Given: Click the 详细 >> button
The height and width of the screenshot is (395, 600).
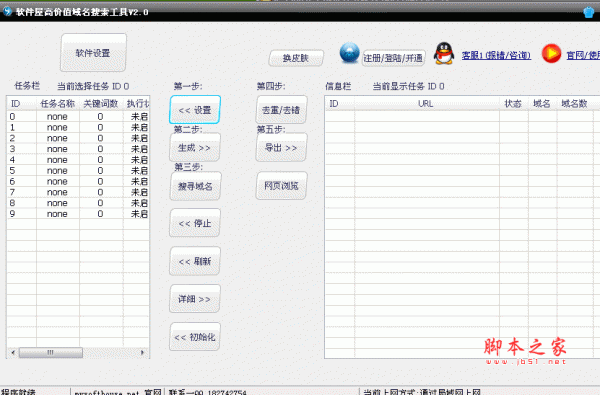Looking at the screenshot, I should point(195,299).
